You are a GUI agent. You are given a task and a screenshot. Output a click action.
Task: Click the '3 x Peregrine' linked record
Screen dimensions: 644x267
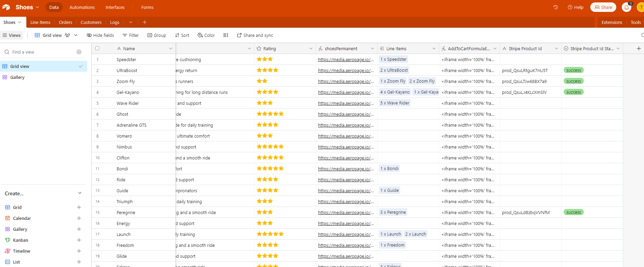[x=393, y=212]
